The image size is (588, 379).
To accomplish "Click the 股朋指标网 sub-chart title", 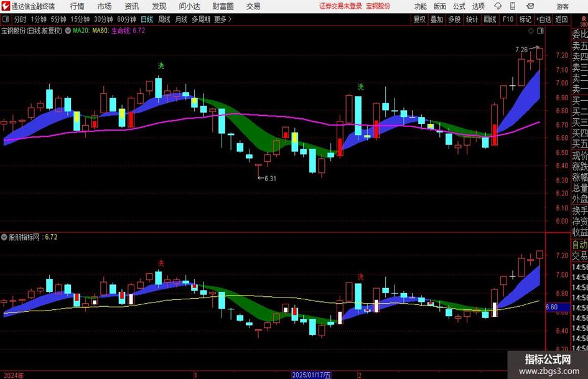I will (x=24, y=237).
